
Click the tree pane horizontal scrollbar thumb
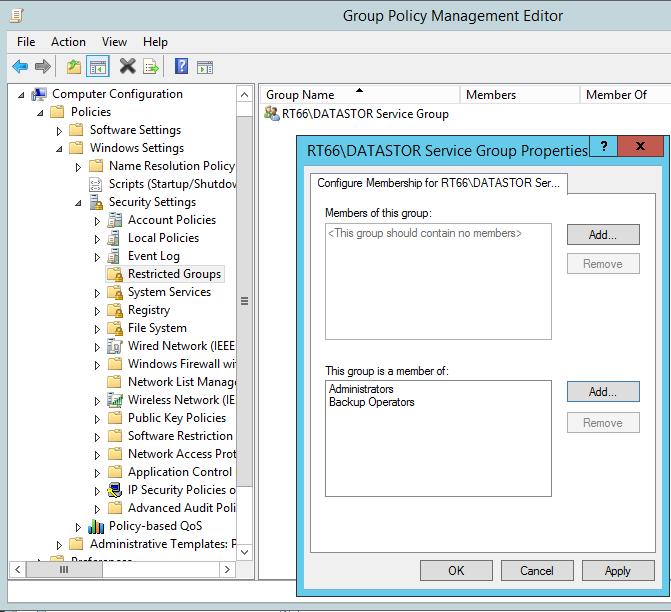64,569
